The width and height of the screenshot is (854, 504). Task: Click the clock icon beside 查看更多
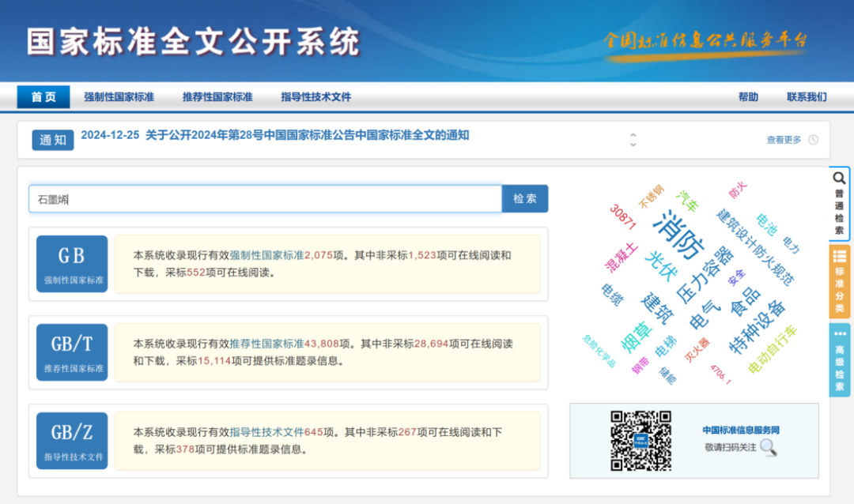point(813,140)
